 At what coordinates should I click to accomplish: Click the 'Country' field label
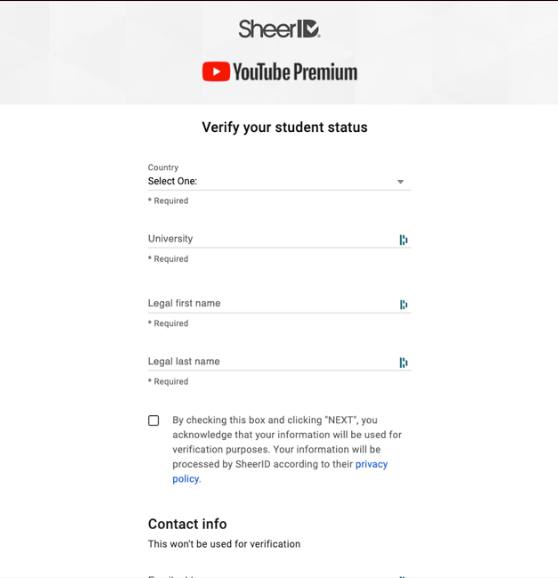(x=163, y=167)
